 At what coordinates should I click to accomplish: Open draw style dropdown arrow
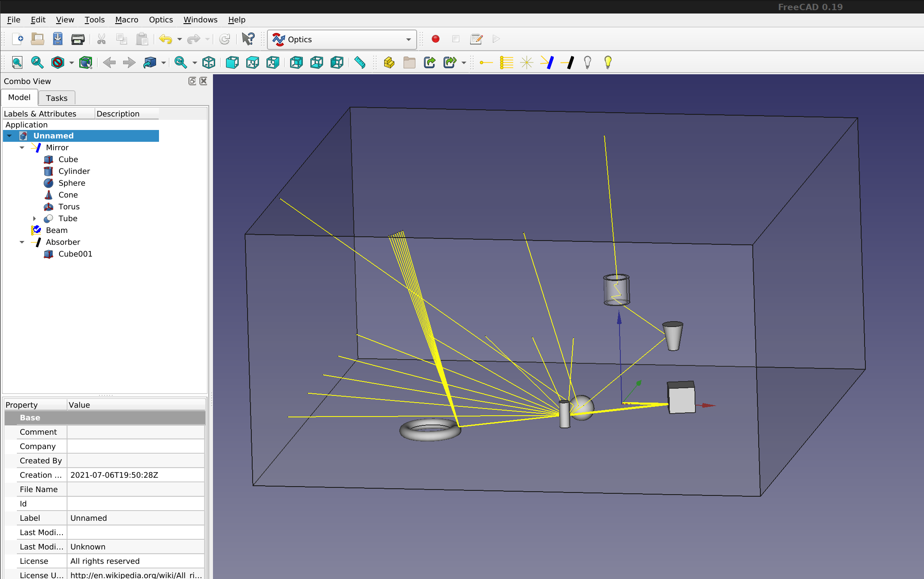pyautogui.click(x=71, y=63)
